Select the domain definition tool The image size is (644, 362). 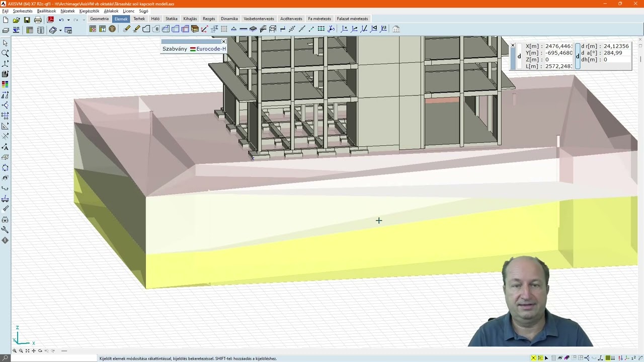tap(146, 29)
